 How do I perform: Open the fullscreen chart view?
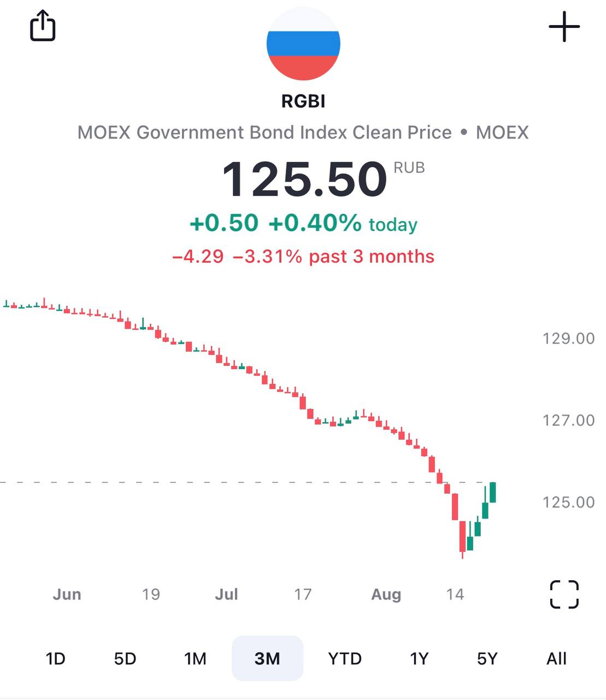[x=564, y=594]
